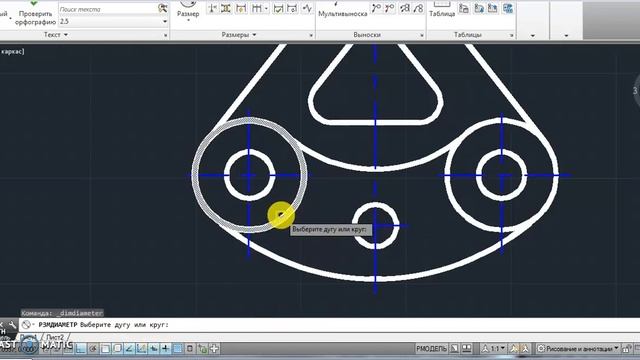
Task: Click the command line wrench customize icon
Action: pyautogui.click(x=12, y=325)
